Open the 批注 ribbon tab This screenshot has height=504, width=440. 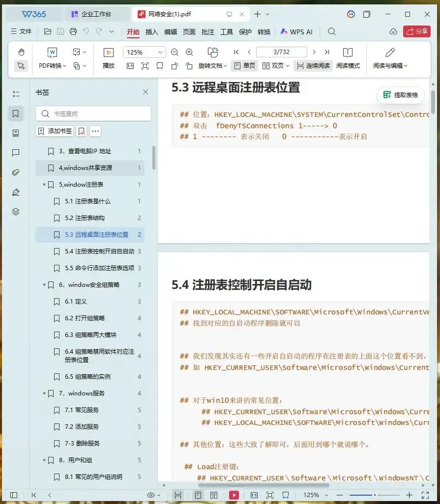click(208, 32)
